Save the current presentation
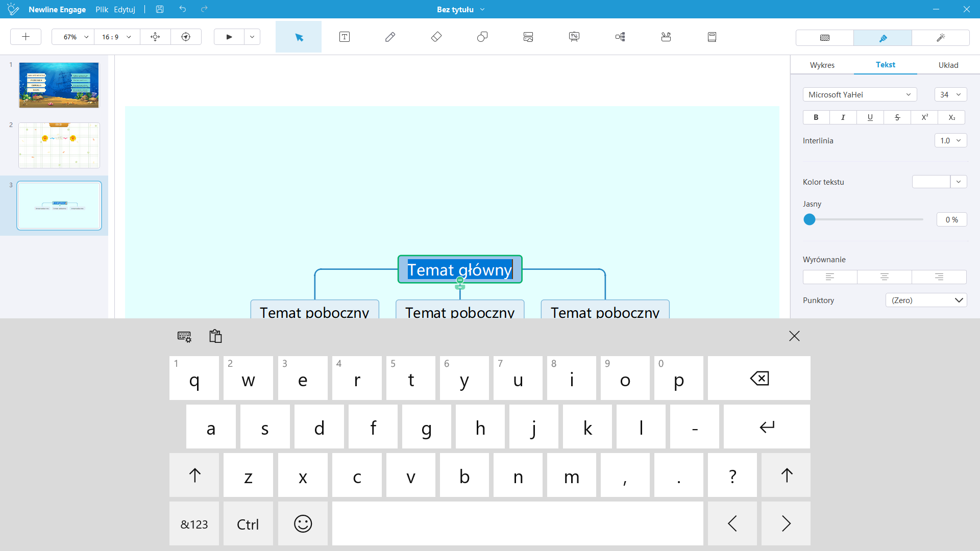Image resolution: width=980 pixels, height=551 pixels. 160,9
